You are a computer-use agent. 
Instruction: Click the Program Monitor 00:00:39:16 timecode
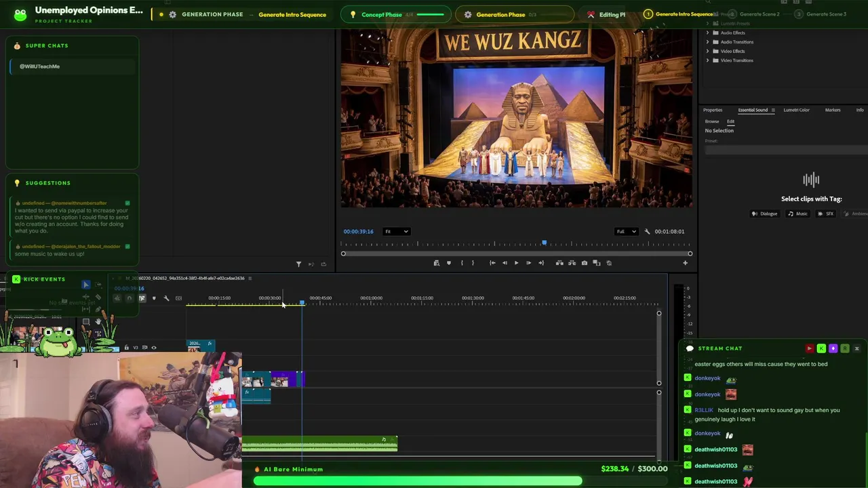(358, 232)
